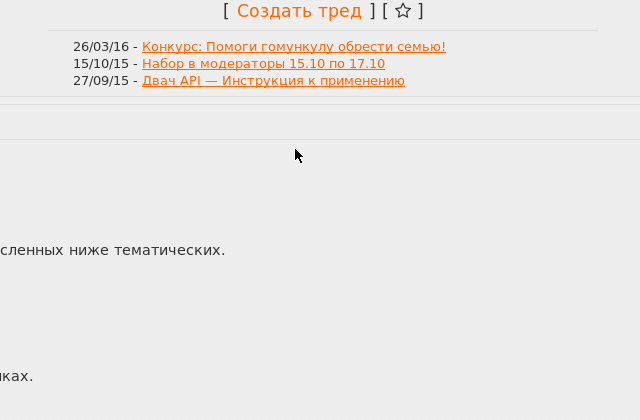Viewport: 640px width, 420px height.
Task: Open Набор в модераторы announcement
Action: 263,64
